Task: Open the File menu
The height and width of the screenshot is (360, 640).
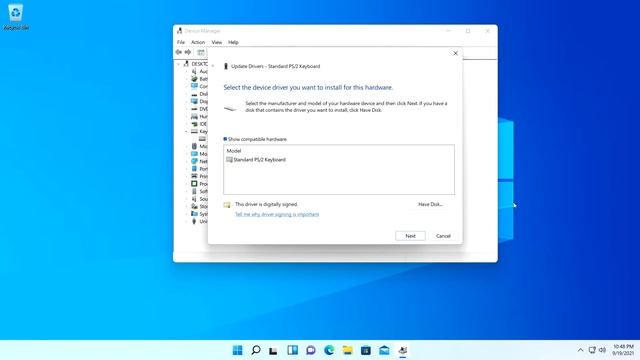Action: (181, 42)
